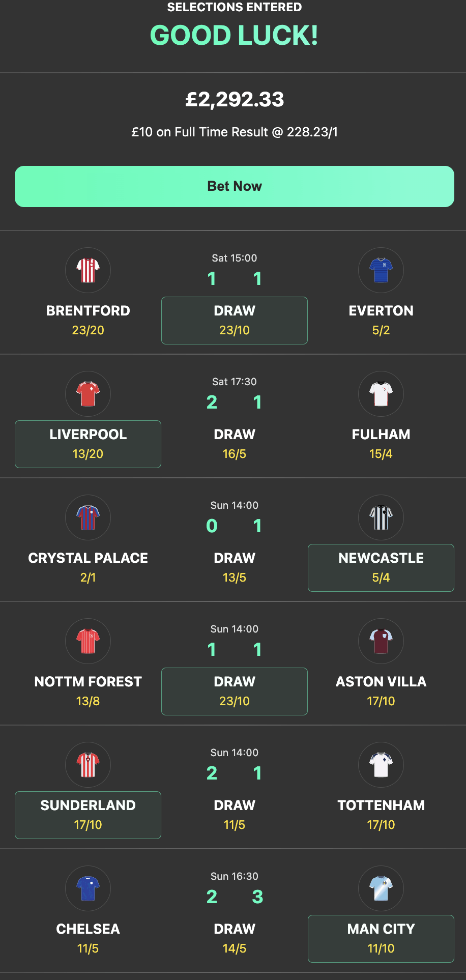466x980 pixels.
Task: Toggle the Liverpool 13/20 selection off
Action: click(88, 444)
